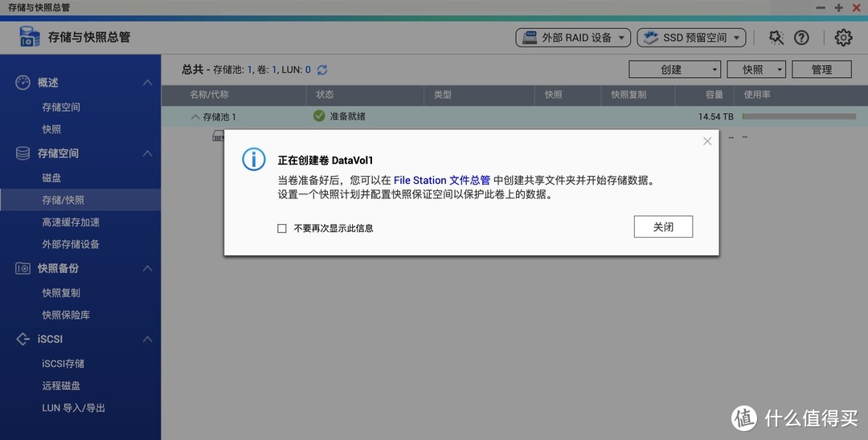This screenshot has width=868, height=440.
Task: Open the 外部 RAID 设备 dropdown
Action: [x=573, y=38]
